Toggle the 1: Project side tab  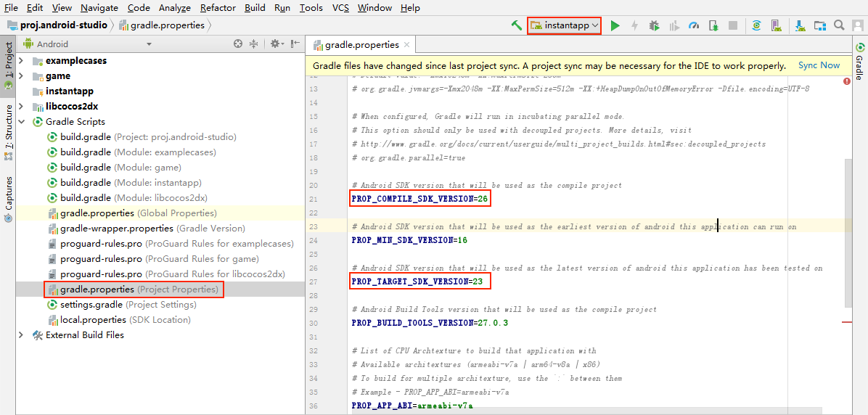[8, 67]
